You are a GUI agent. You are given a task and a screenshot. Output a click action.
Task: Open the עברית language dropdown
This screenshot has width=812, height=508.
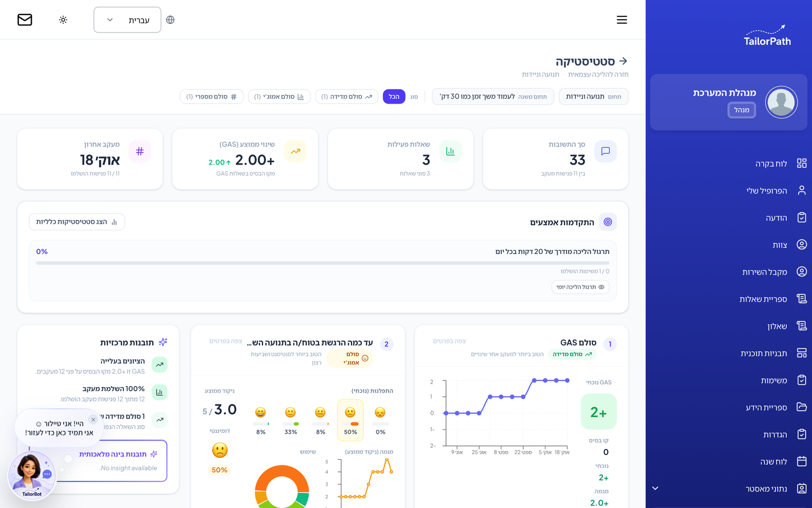coord(127,20)
